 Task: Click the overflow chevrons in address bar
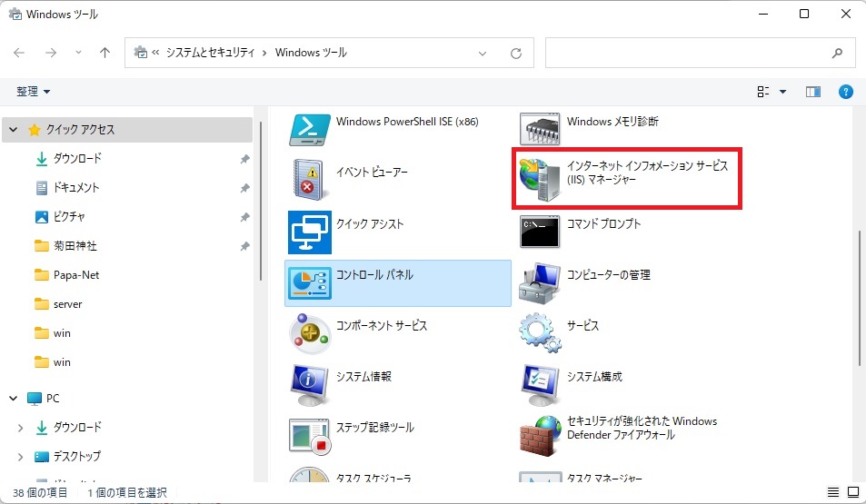pyautogui.click(x=155, y=53)
